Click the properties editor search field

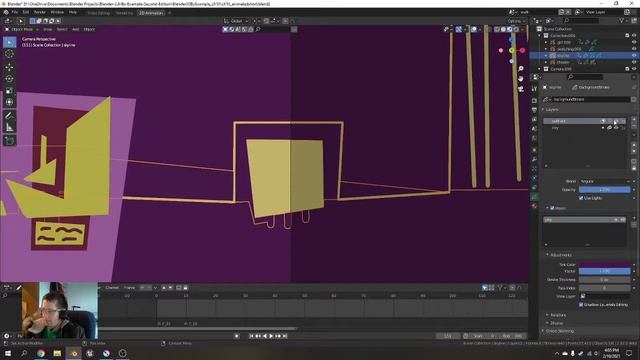pyautogui.click(x=585, y=77)
